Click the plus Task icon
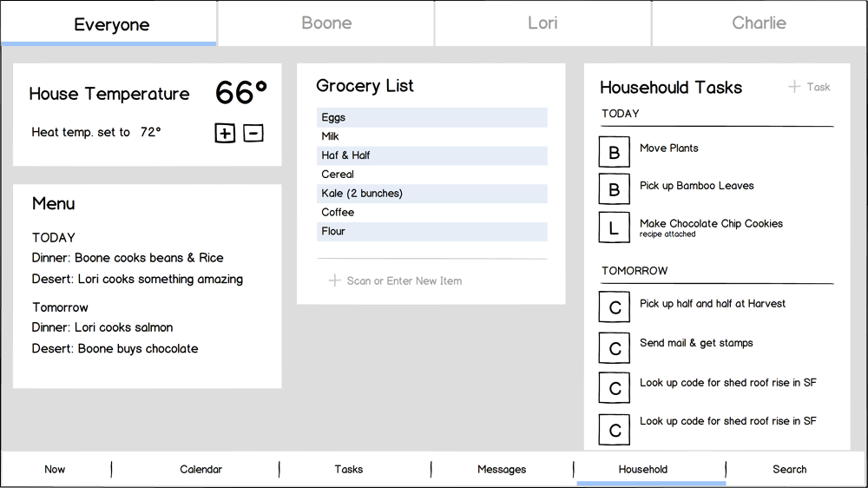Image resolution: width=868 pixels, height=488 pixels. point(794,87)
